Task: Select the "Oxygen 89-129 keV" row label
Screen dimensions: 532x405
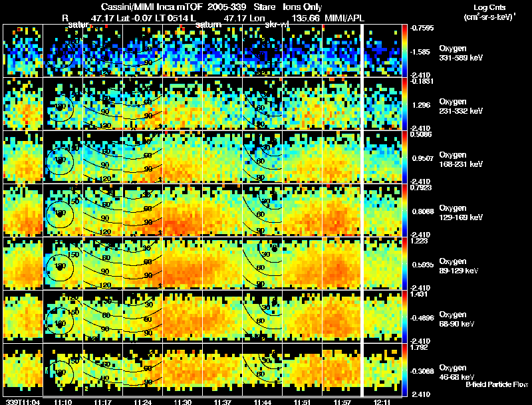Action: 458,266
